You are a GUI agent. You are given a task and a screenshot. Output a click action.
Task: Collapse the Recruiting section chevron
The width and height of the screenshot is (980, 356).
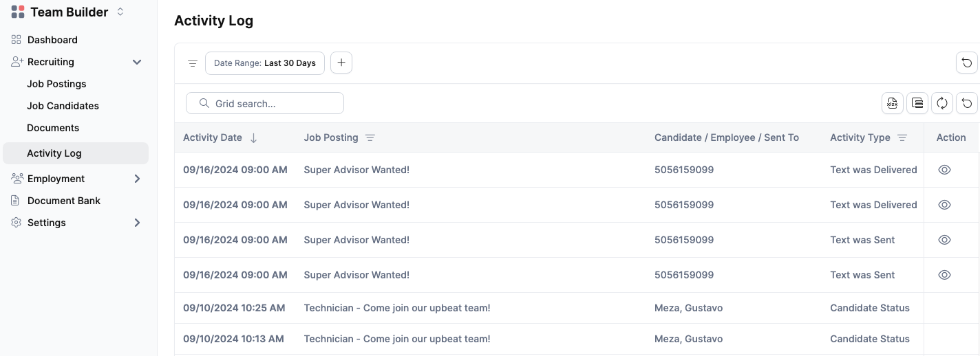(137, 62)
